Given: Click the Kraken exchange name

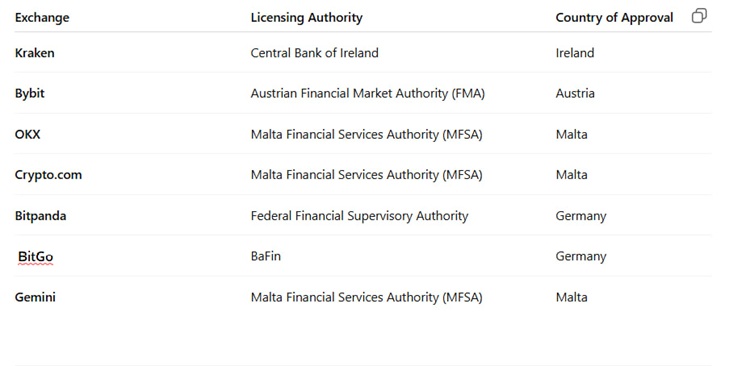Looking at the screenshot, I should [34, 53].
